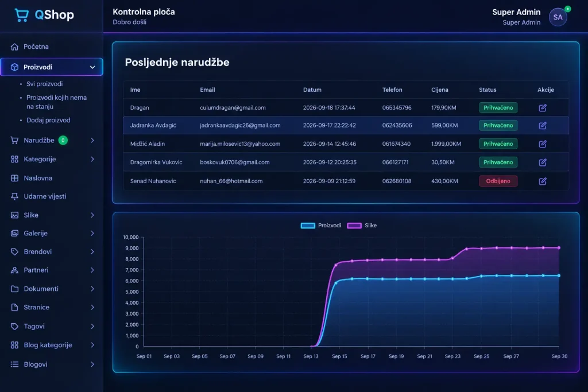The width and height of the screenshot is (588, 392).
Task: Click the Stranice page icon
Action: tap(14, 307)
